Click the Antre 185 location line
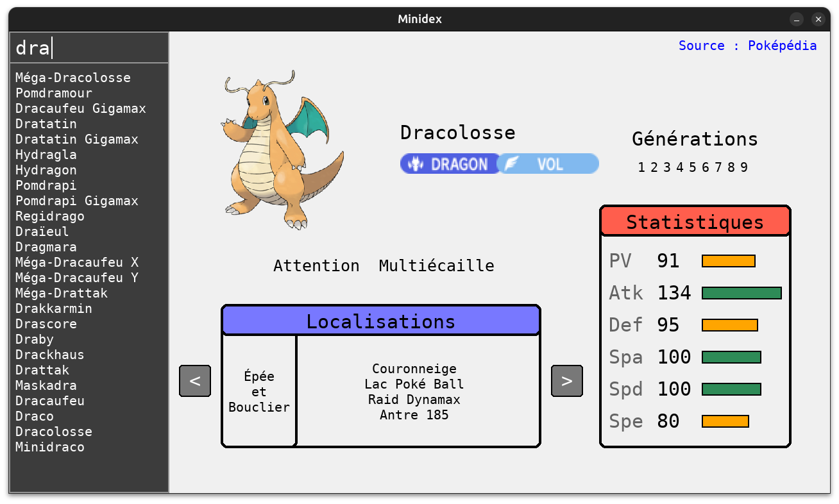The width and height of the screenshot is (839, 504). [x=414, y=415]
